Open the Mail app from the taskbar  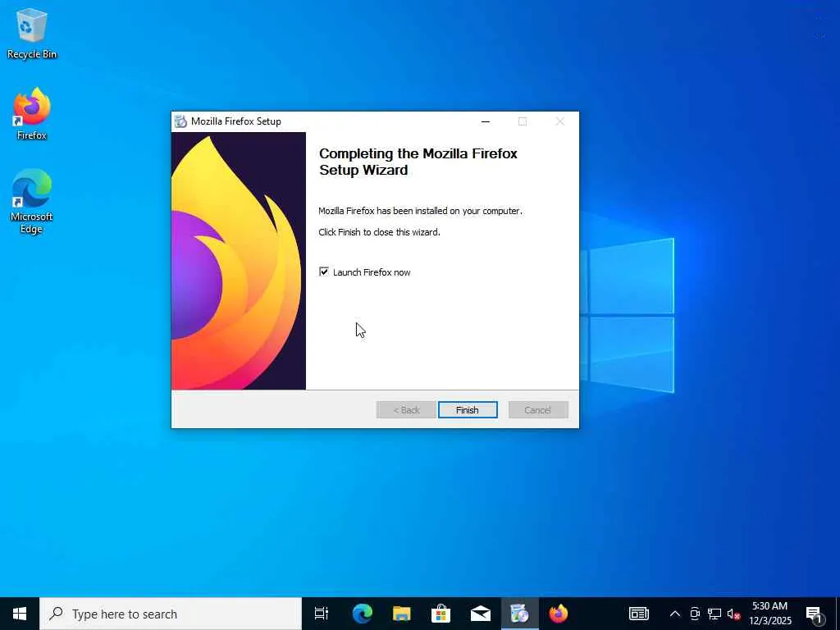(480, 614)
